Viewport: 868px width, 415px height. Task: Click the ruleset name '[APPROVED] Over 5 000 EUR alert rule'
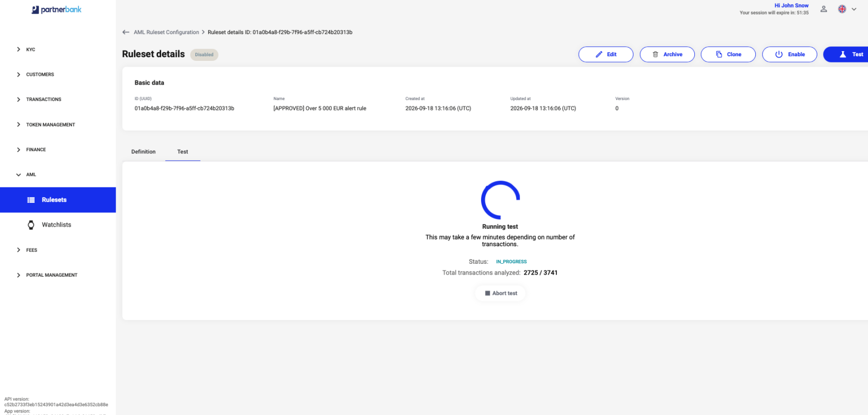(320, 108)
